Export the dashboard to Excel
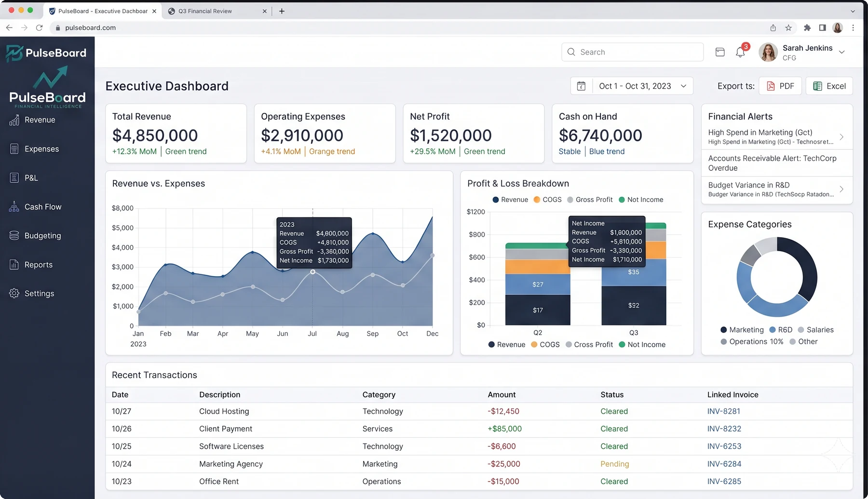This screenshot has height=499, width=868. [x=829, y=86]
